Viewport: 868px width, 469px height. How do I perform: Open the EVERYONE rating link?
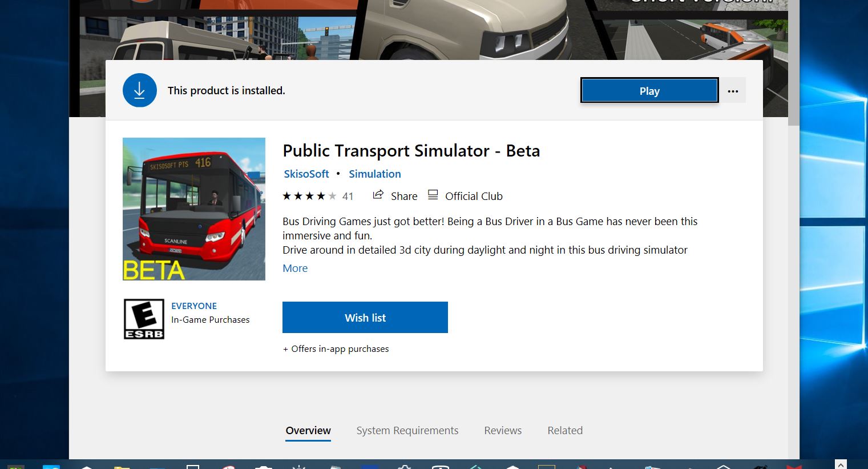(194, 306)
